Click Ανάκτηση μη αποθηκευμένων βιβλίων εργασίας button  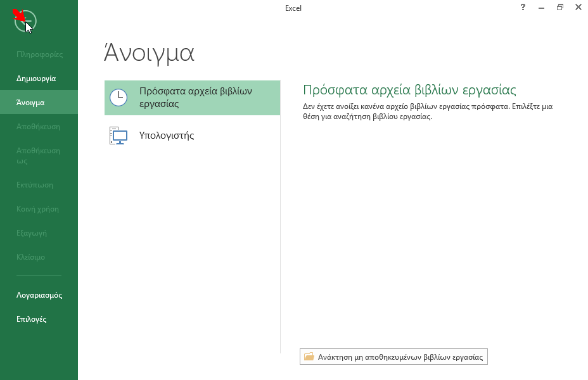393,357
